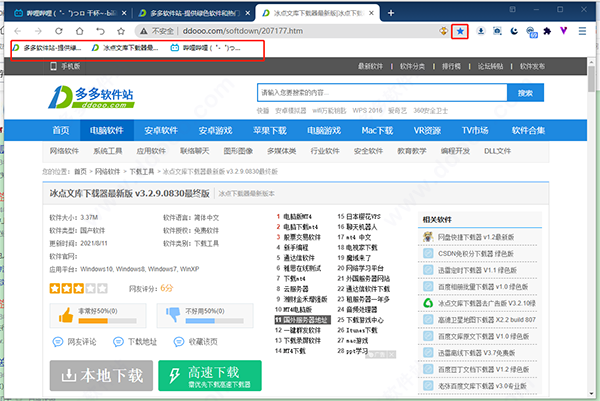Click the 收藏该页 link
The height and width of the screenshot is (401, 600).
coord(196,342)
